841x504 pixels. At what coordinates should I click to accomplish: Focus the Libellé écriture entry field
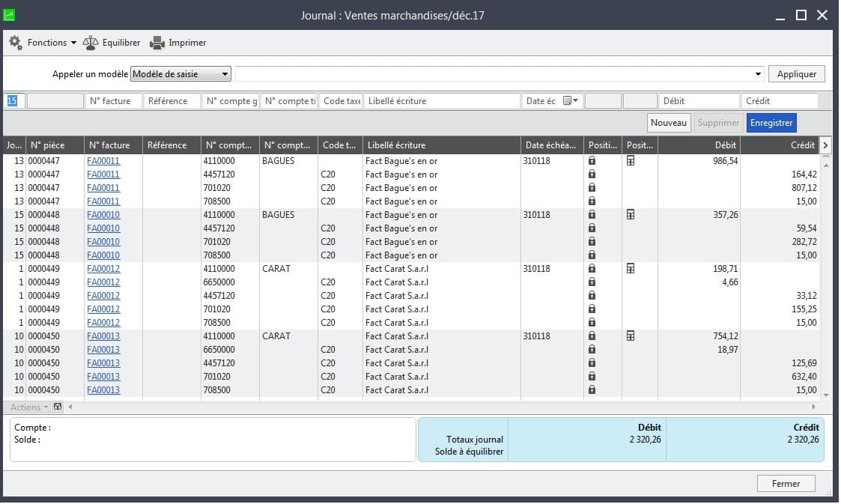[442, 101]
